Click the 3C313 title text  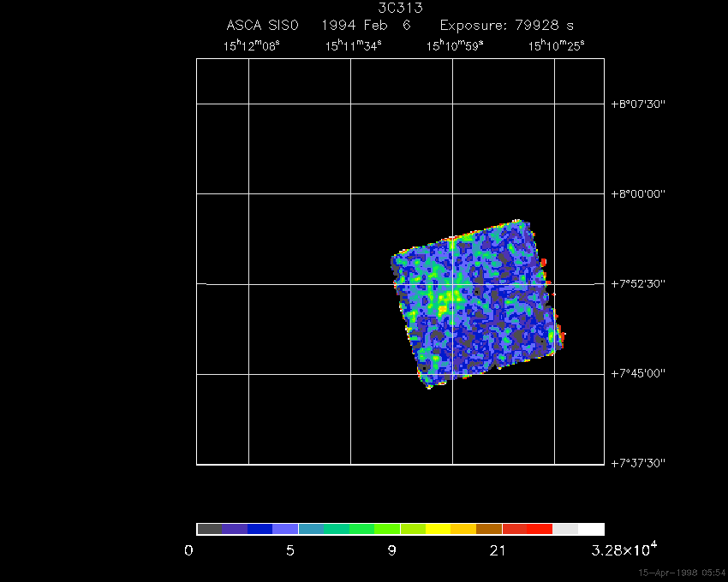click(400, 8)
